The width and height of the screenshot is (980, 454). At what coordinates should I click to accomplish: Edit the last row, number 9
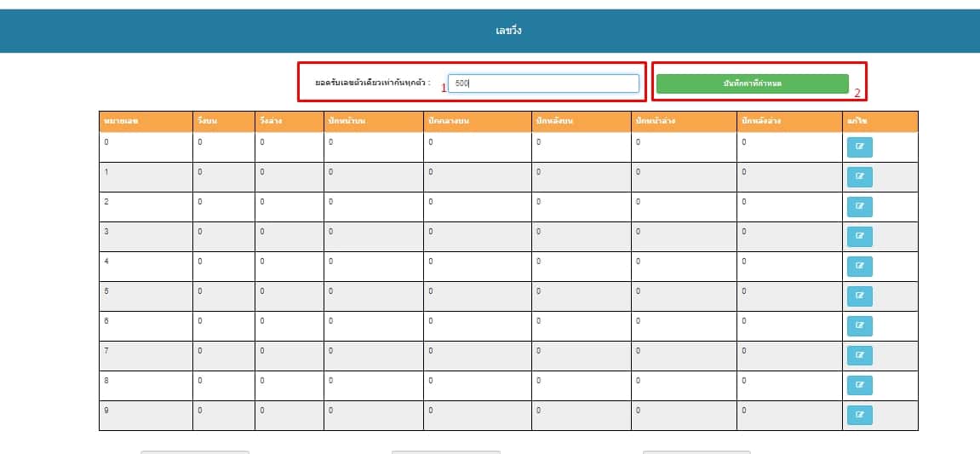[859, 416]
